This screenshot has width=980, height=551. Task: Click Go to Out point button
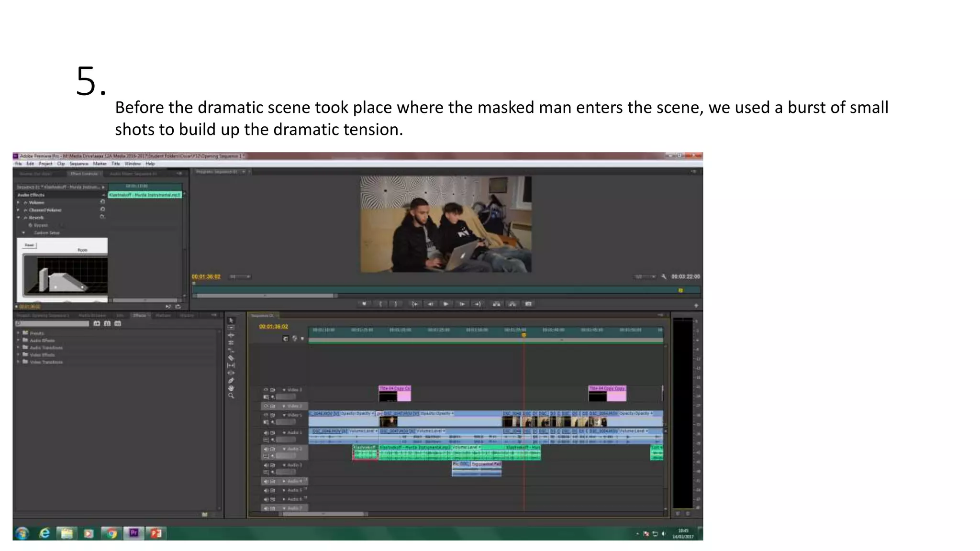tap(478, 304)
